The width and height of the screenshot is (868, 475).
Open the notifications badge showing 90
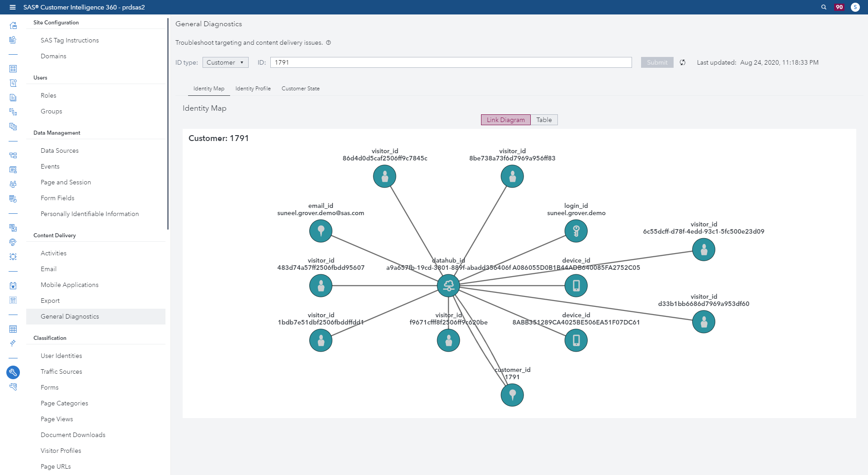[x=839, y=7]
